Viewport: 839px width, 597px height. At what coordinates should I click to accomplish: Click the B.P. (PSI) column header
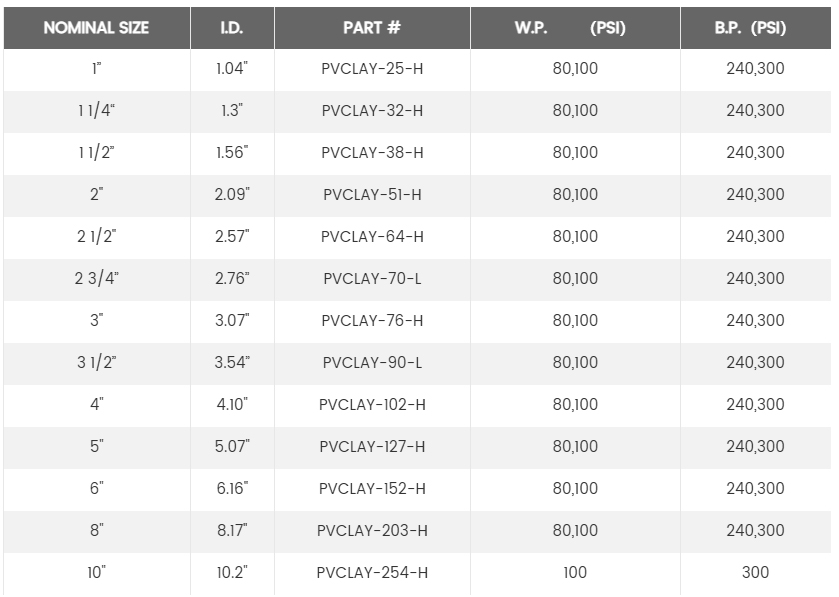(x=756, y=28)
